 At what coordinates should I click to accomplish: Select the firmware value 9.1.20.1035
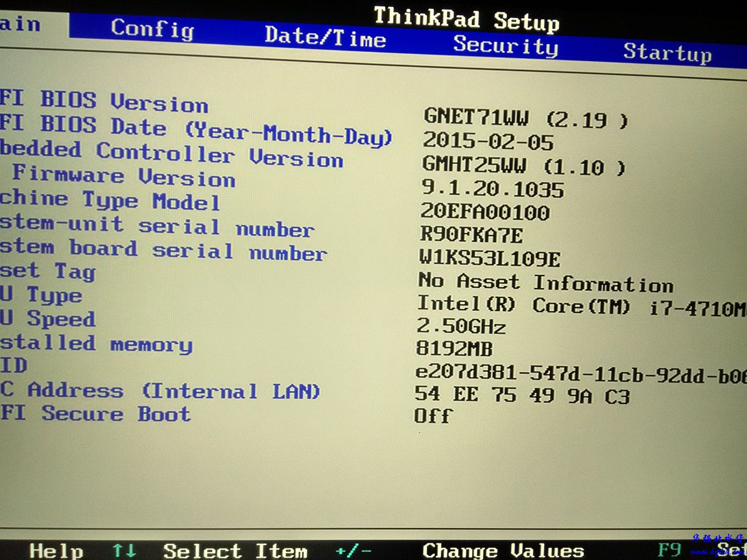(493, 189)
